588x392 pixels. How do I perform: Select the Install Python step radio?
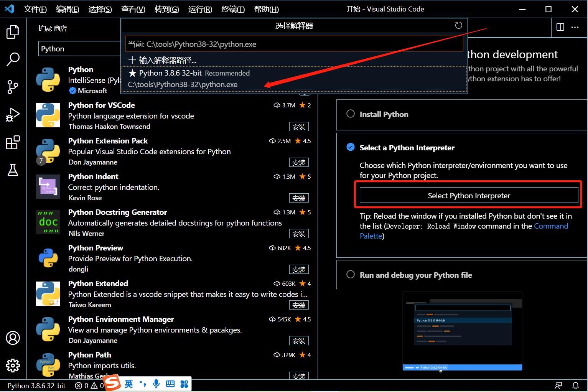351,114
